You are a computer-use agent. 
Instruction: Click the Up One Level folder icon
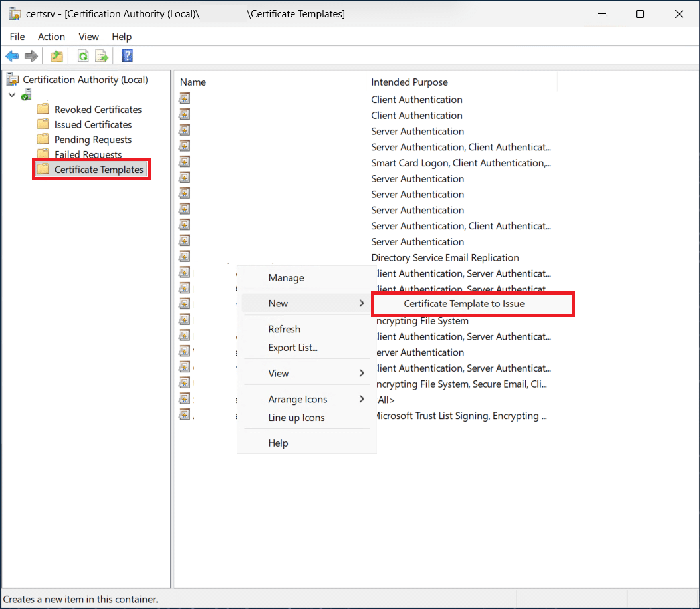(57, 57)
